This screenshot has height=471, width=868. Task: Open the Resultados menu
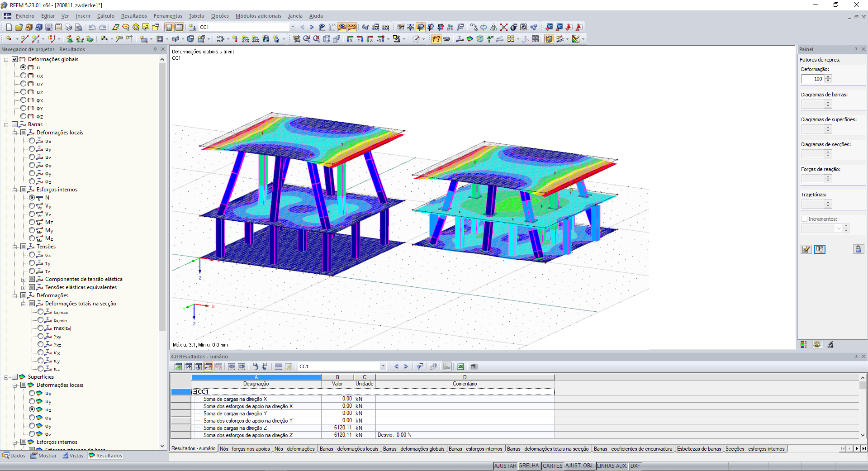[x=134, y=16]
